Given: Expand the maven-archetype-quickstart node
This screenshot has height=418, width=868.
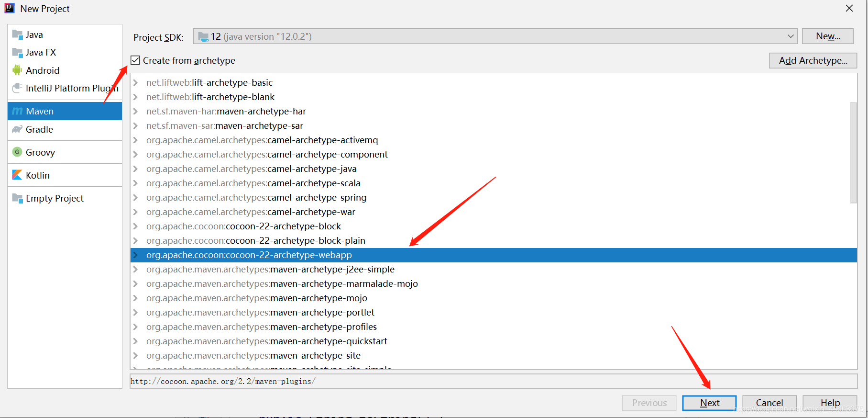Looking at the screenshot, I should pos(136,341).
